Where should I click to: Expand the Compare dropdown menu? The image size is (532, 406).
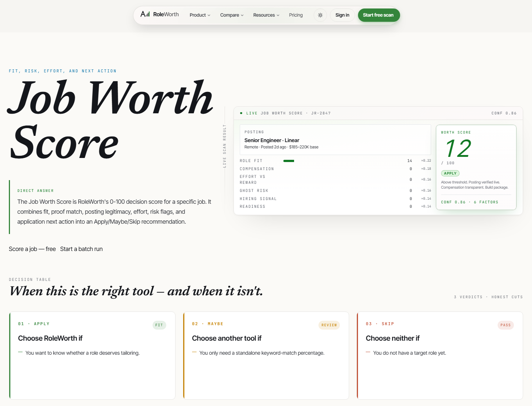pyautogui.click(x=232, y=15)
